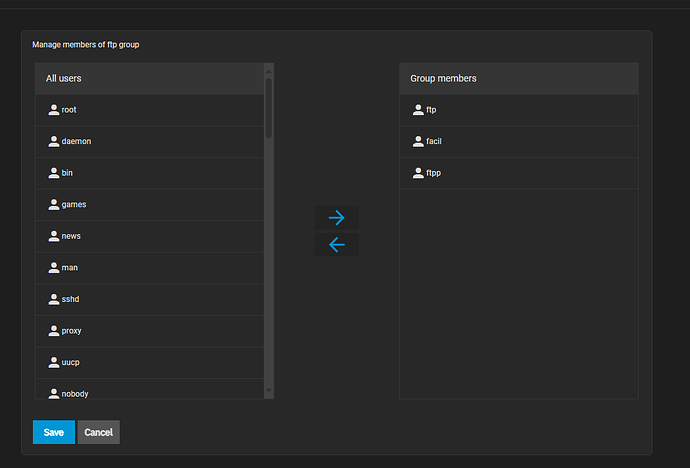Click the All users list scrollbar thumb
This screenshot has height=468, width=690.
click(269, 108)
